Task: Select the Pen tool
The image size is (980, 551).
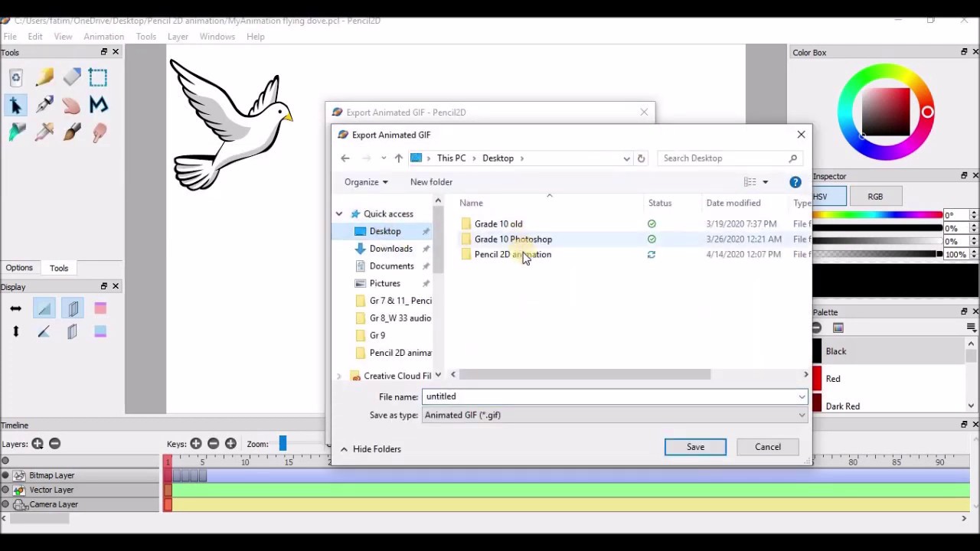Action: pos(44,105)
